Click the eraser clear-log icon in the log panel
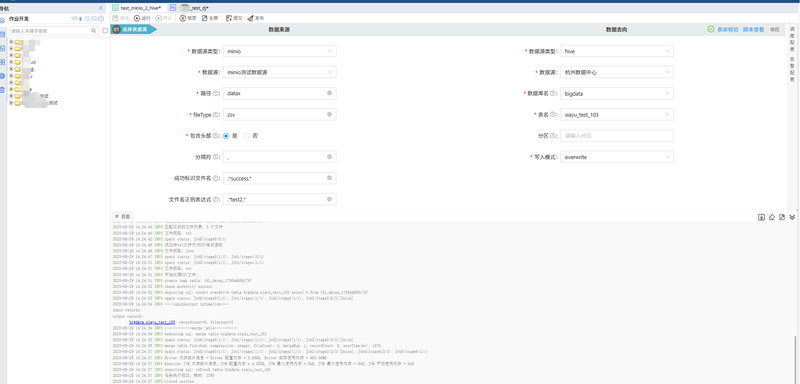This screenshot has height=384, width=800. tap(772, 217)
